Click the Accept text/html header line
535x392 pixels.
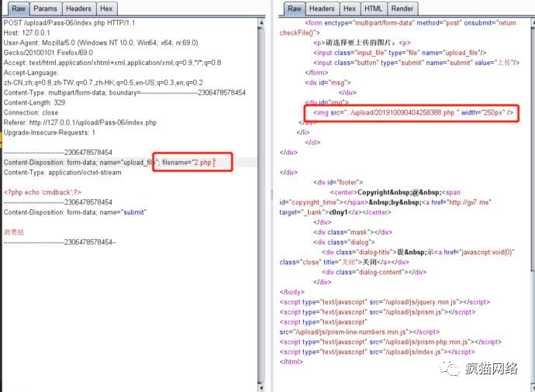[112, 63]
